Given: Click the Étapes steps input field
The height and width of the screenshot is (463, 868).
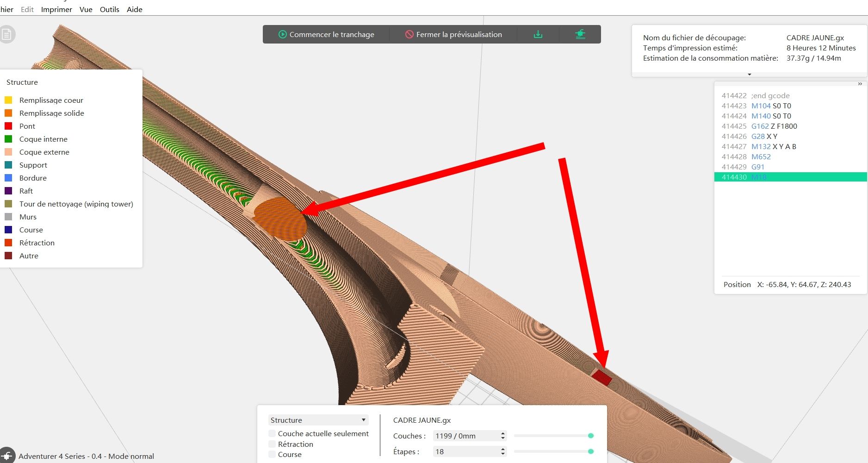Looking at the screenshot, I should 470,451.
